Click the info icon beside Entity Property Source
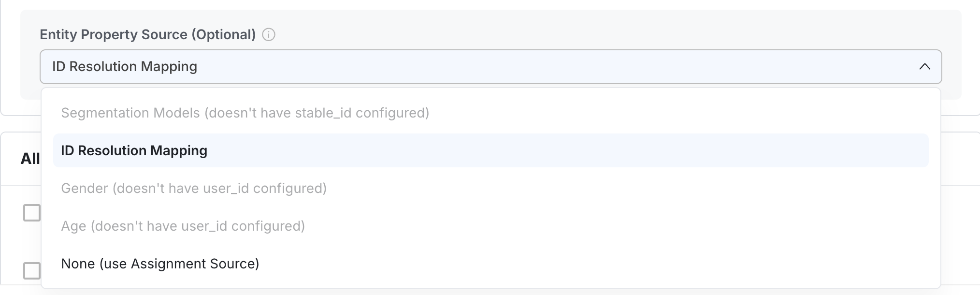The width and height of the screenshot is (980, 295). pos(269,34)
